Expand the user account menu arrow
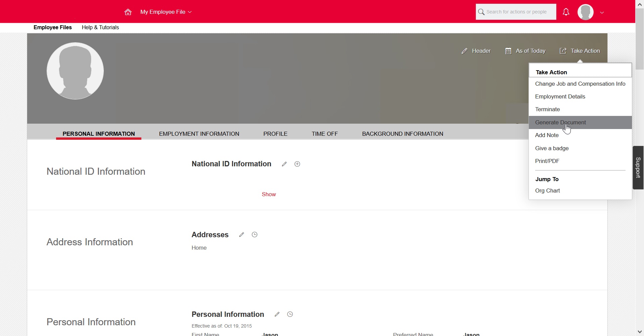Screen dimensions: 644x336 602,12
